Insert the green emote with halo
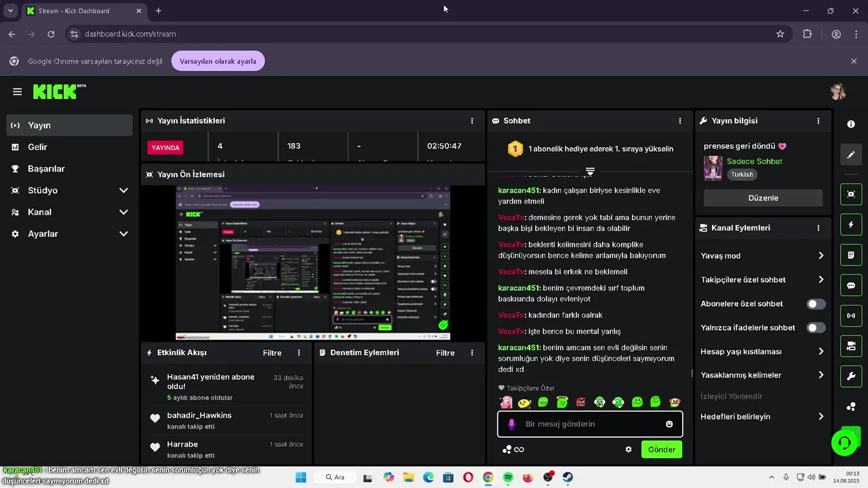868x488 pixels. [562, 402]
